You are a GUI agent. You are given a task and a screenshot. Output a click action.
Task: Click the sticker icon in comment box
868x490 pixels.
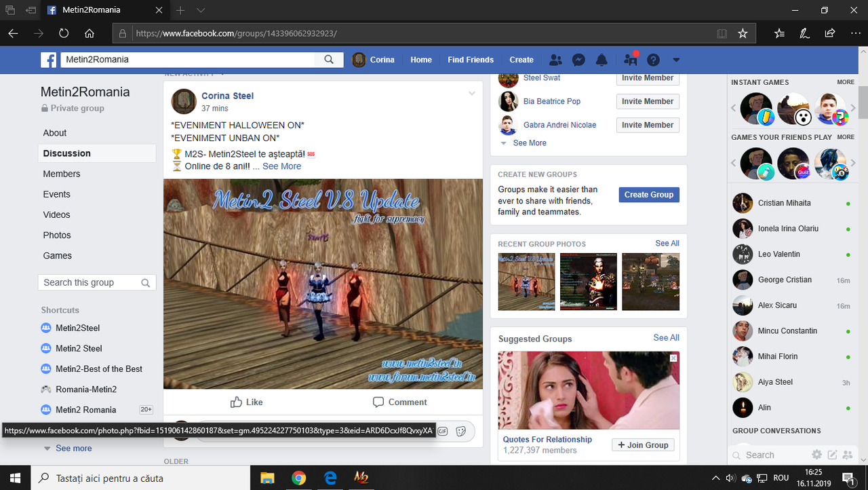pos(460,431)
